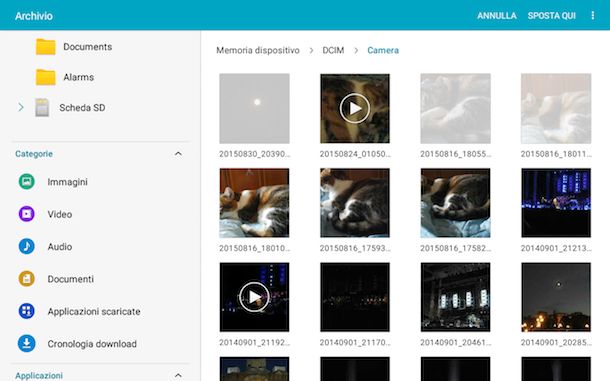Open the Documenti category

(x=70, y=279)
